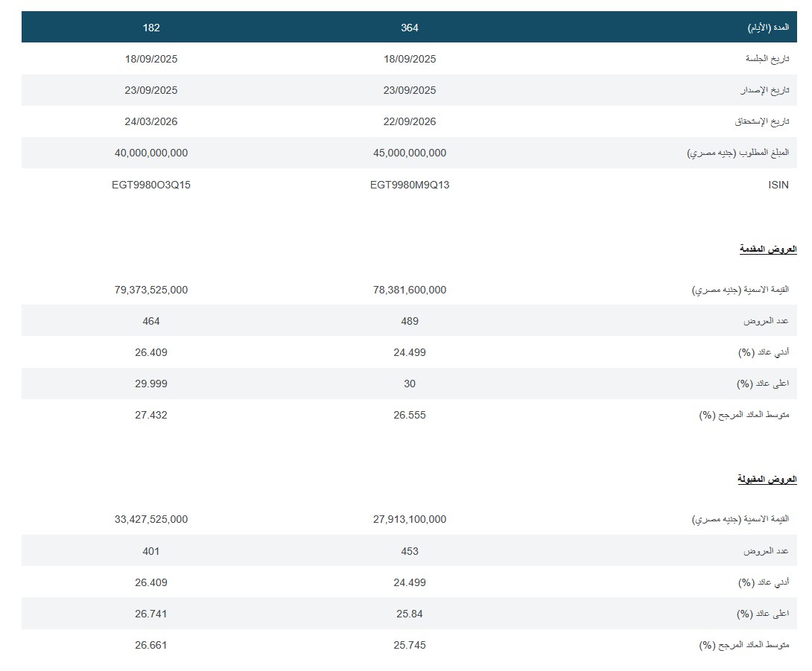
Task: Click أدنى عائد (%) label under العروض المقبولة
Action: click(764, 583)
